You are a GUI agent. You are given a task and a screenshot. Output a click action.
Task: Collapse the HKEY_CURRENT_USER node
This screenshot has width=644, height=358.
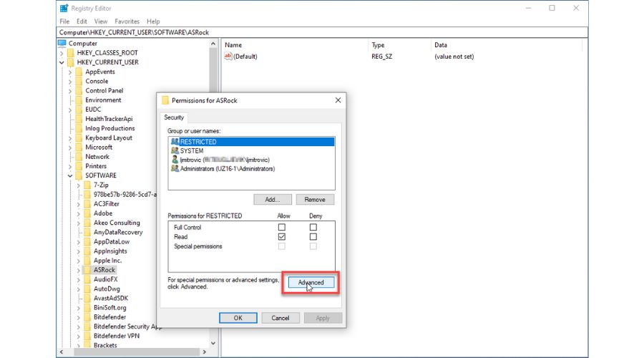coord(62,62)
